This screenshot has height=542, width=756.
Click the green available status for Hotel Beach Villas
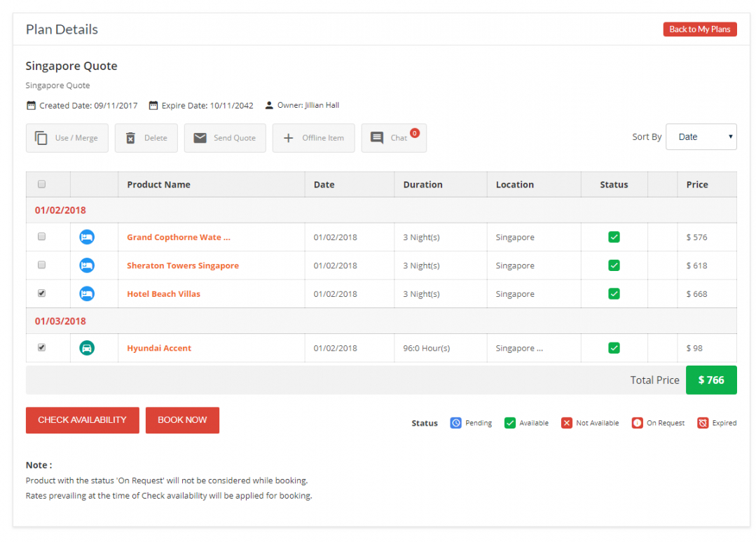coord(614,294)
